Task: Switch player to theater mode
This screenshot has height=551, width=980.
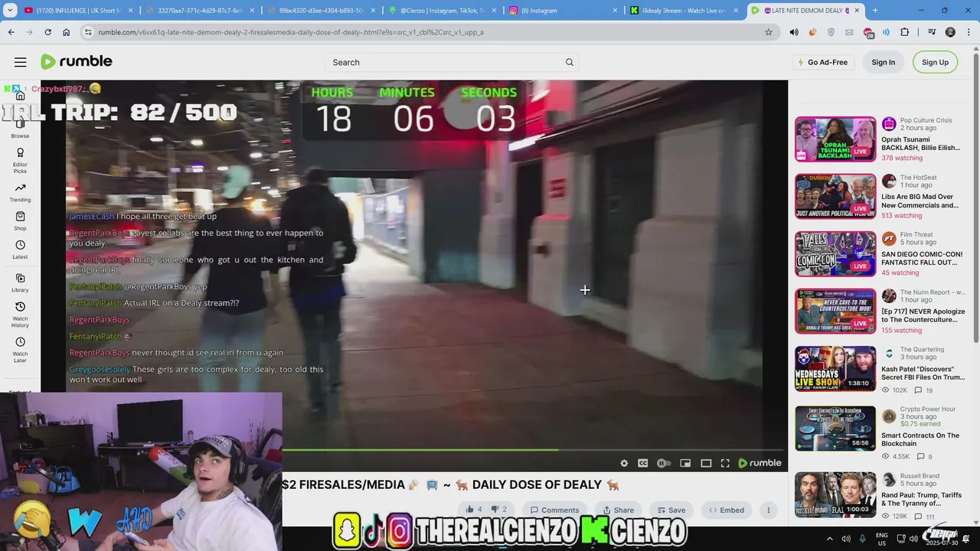Action: (x=706, y=463)
